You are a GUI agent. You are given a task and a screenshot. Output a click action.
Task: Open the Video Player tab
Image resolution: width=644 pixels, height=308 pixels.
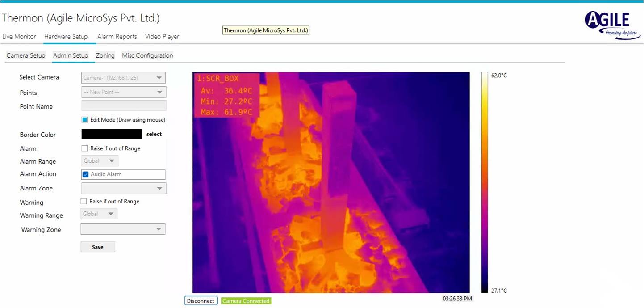[162, 37]
